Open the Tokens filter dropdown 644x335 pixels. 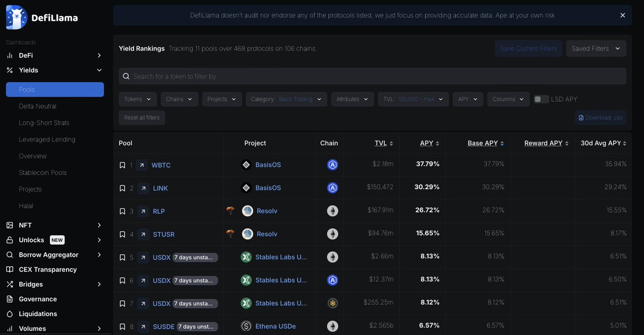click(x=138, y=99)
